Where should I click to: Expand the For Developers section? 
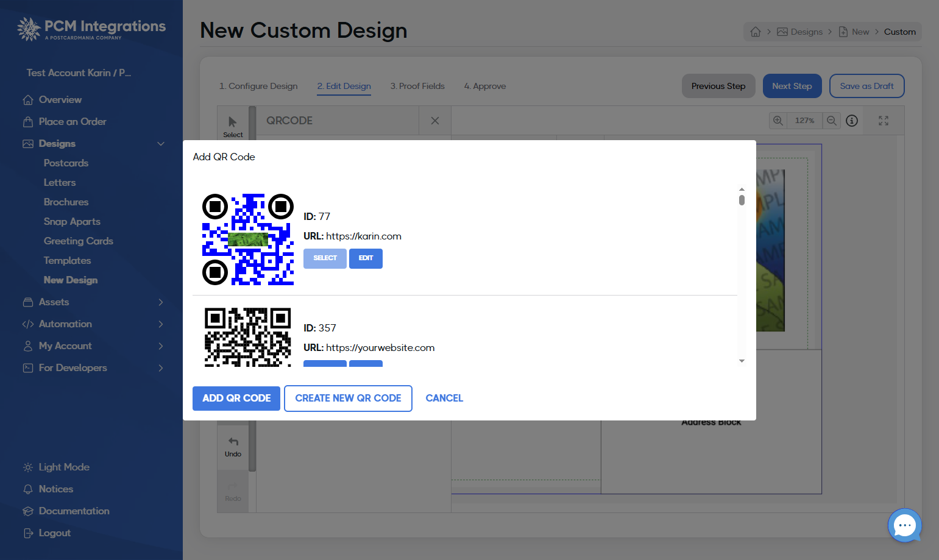161,368
